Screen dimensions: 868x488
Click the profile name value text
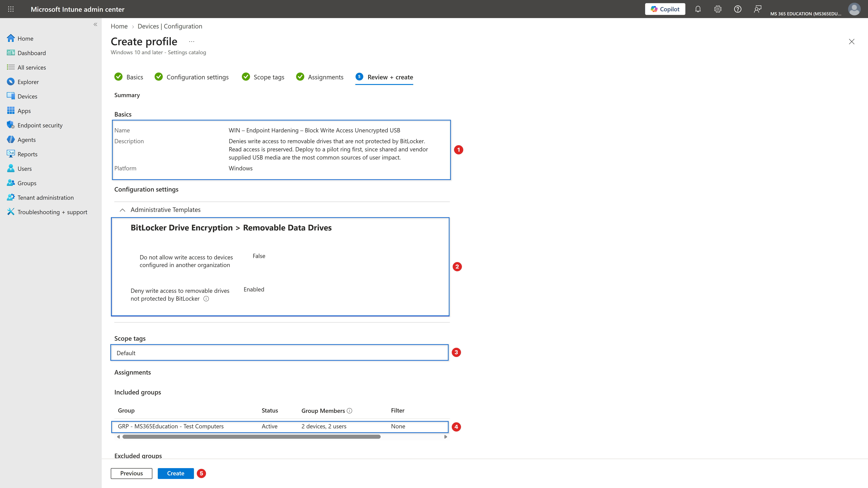coord(314,130)
